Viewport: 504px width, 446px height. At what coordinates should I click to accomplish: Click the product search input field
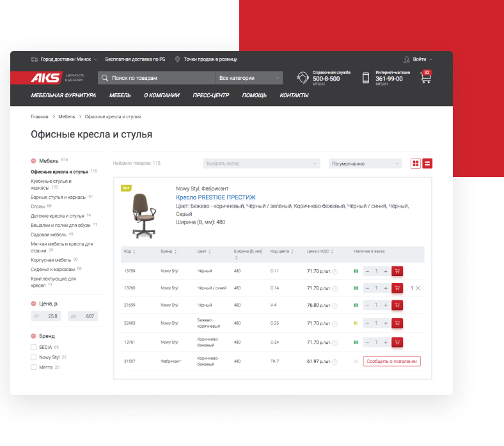pyautogui.click(x=157, y=78)
